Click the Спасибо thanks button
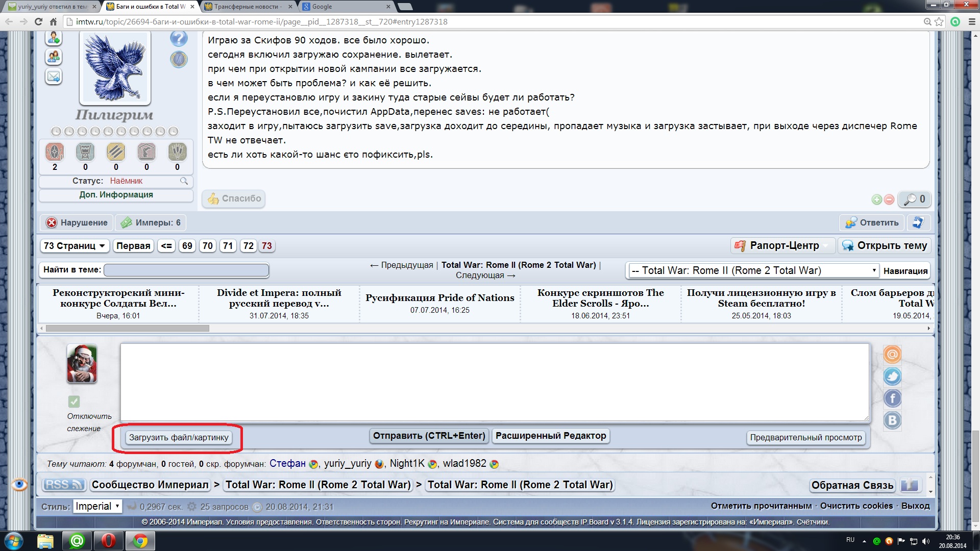The width and height of the screenshot is (980, 551). click(234, 198)
